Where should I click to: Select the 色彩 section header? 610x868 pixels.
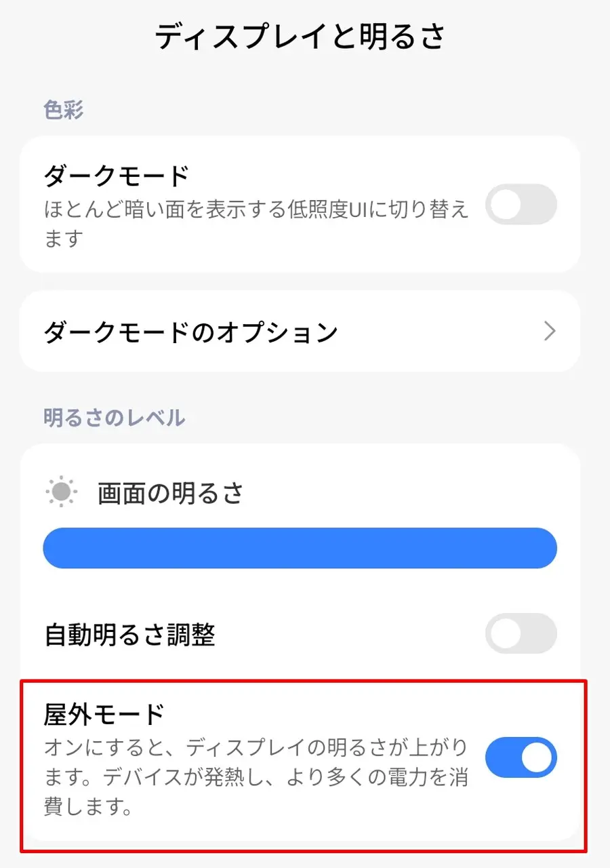pyautogui.click(x=64, y=110)
